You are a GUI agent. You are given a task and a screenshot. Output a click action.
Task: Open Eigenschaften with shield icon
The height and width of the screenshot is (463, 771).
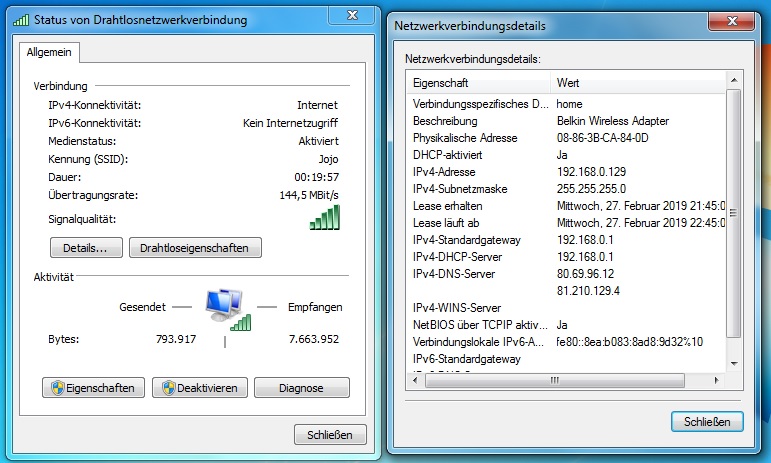pyautogui.click(x=93, y=388)
